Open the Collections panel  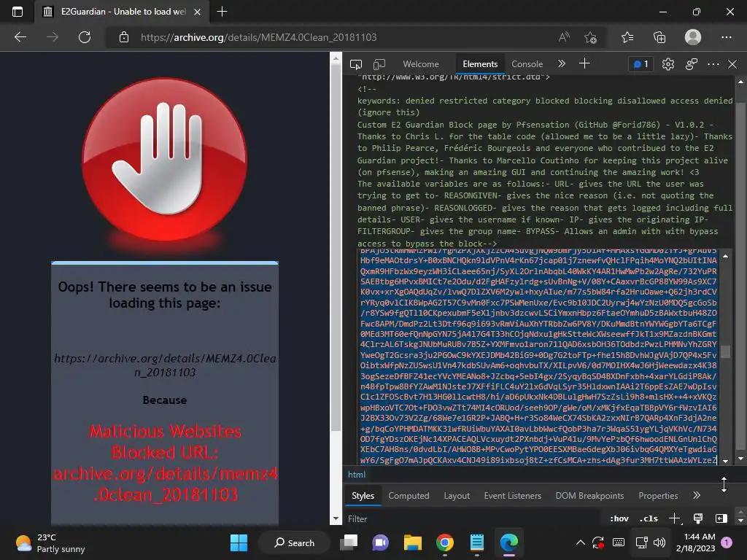(x=659, y=37)
